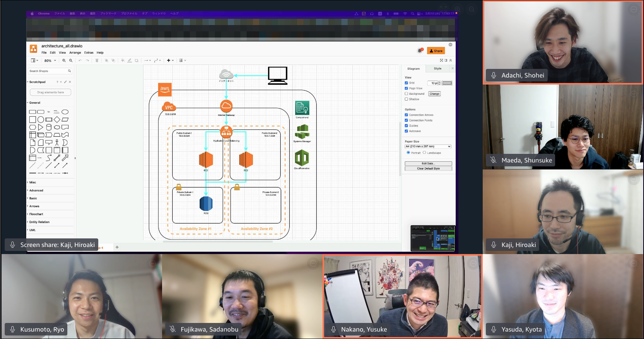Screen dimensions: 644x339
Task: Toggle the Autosave checkbox
Action: (406, 131)
